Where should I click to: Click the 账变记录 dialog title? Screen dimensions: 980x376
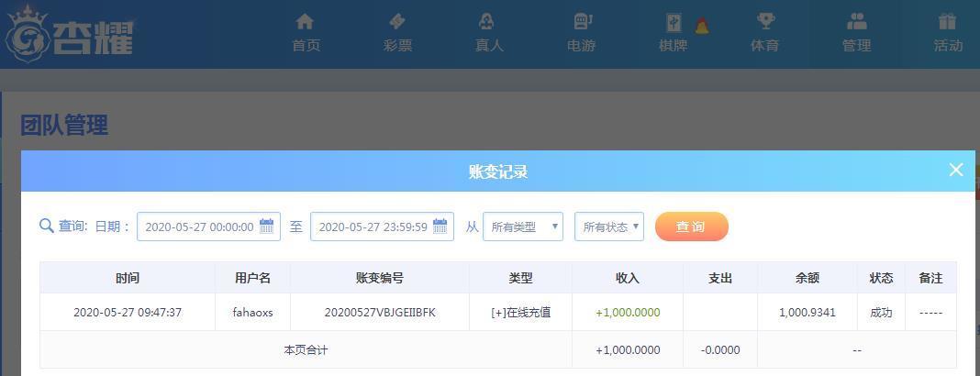pyautogui.click(x=498, y=171)
